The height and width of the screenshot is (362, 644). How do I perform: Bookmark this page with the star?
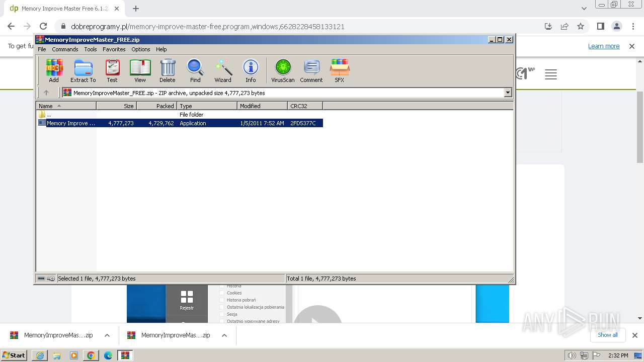tap(581, 26)
